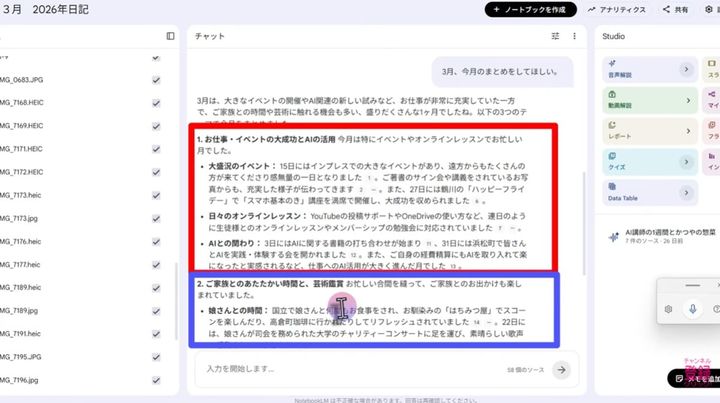The height and width of the screenshot is (403, 720).
Task: Click the video icon on 動画解説 card
Action: click(612, 94)
